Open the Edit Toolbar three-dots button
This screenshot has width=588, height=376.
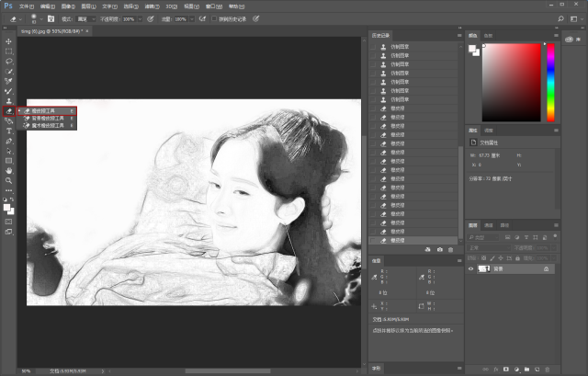coord(8,190)
